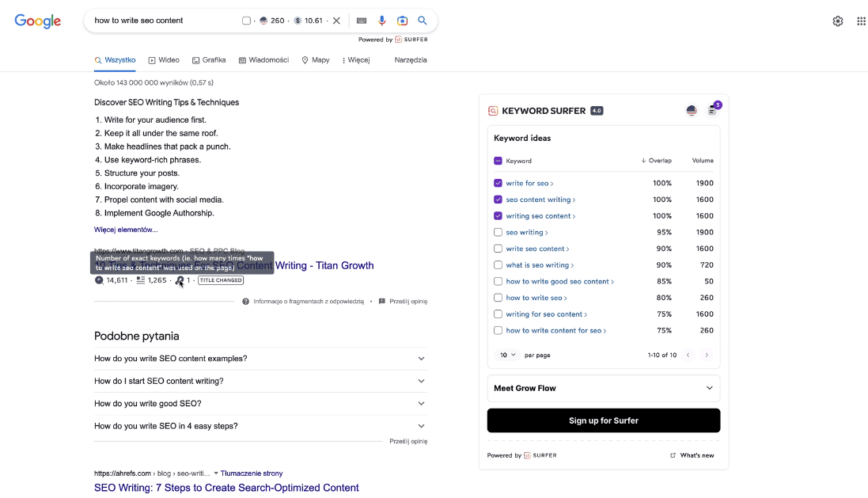Open the ahrefs SEO Writing result link

click(226, 488)
